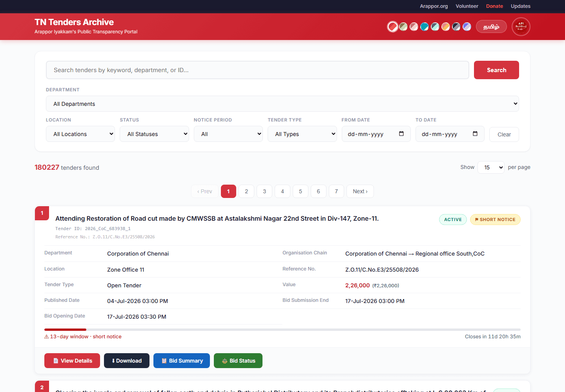Click the From Date field
Screen dimensions: 565x392
(x=376, y=134)
